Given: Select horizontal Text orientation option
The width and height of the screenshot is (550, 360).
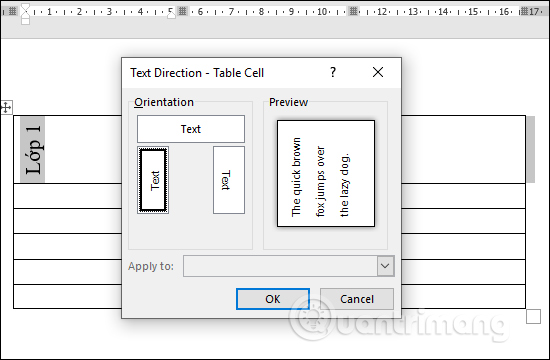Looking at the screenshot, I should (x=191, y=129).
